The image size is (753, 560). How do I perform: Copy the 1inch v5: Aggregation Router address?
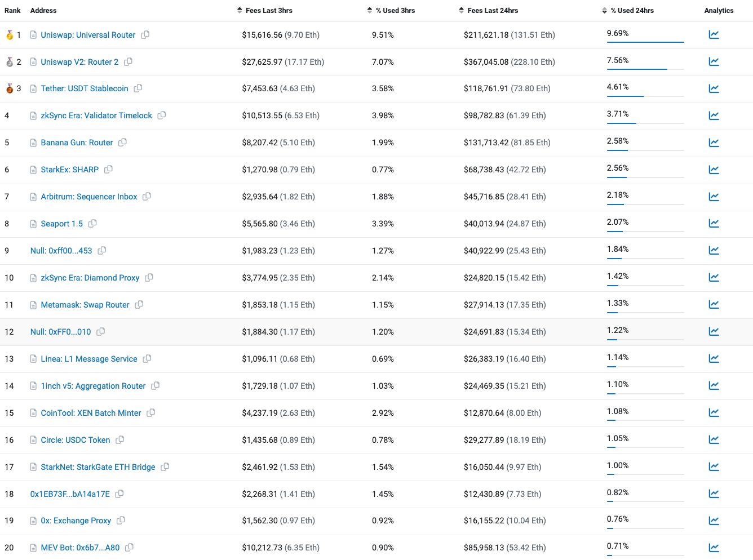[156, 386]
